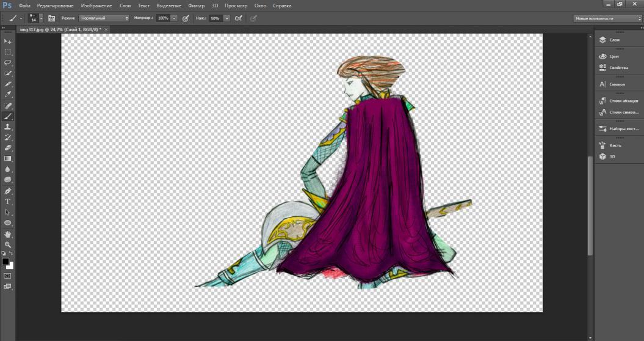Screen dimensions: 644x341
Task: Pick the Eyedropper tool
Action: [8, 94]
